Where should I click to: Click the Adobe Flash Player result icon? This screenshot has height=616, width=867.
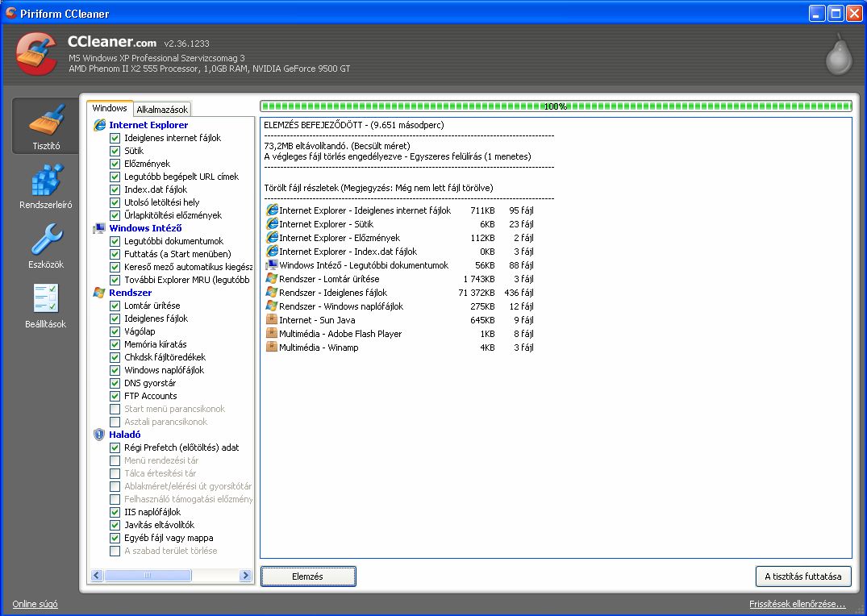(x=273, y=334)
